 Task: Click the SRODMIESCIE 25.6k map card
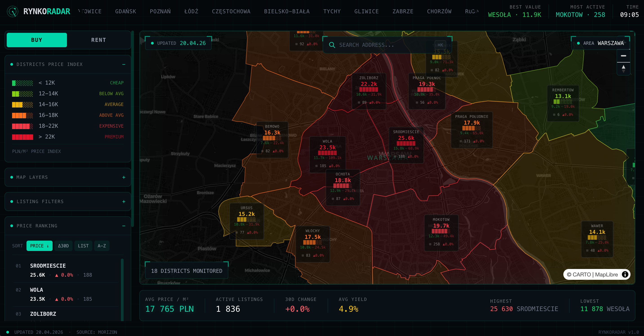click(406, 145)
